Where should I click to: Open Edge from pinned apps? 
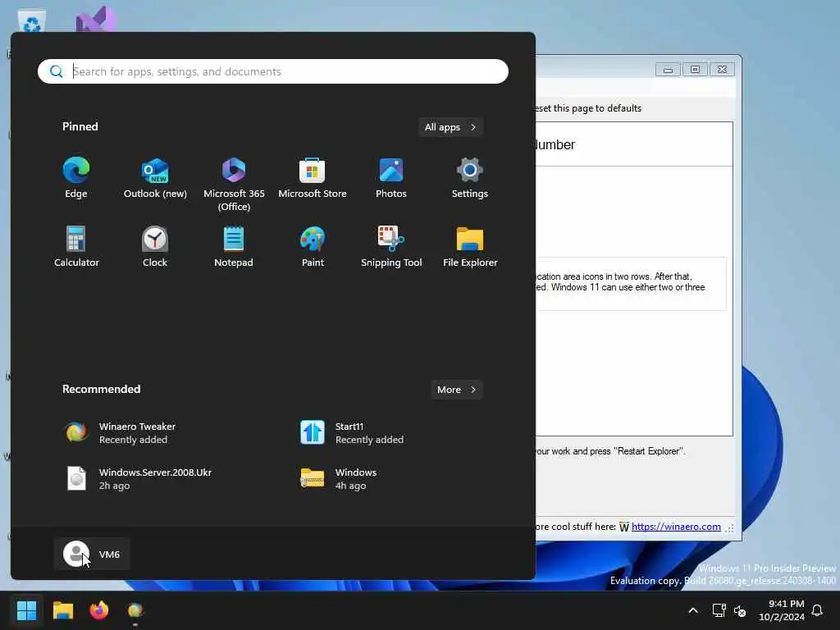[x=76, y=178]
